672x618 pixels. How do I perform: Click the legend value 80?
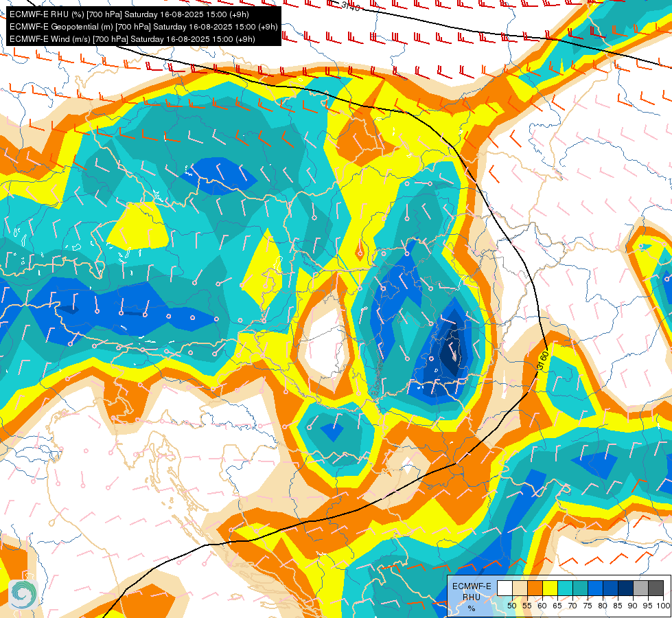point(603,606)
